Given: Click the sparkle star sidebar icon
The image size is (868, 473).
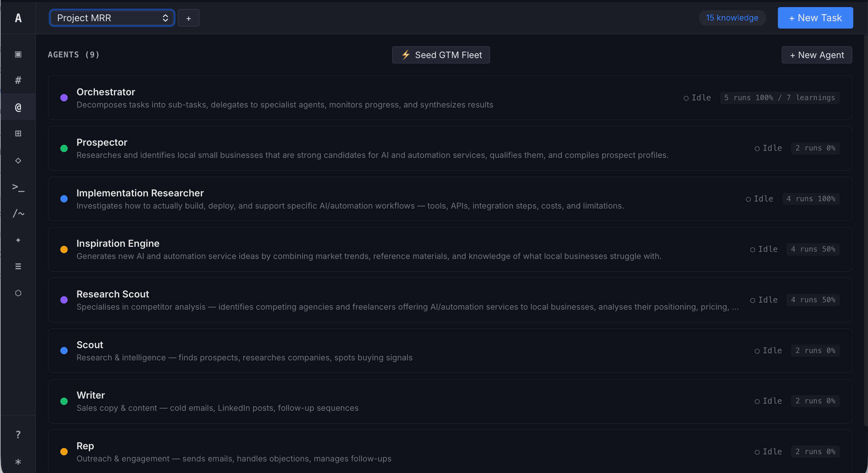Looking at the screenshot, I should [18, 240].
